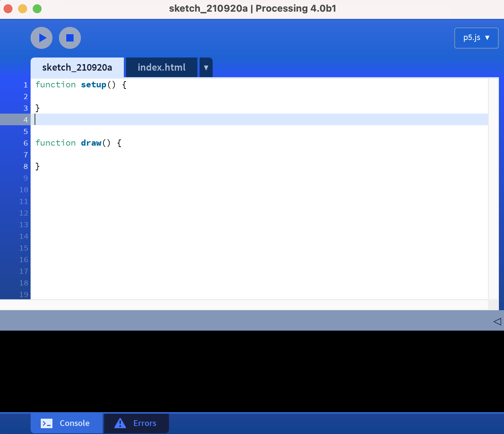504x434 pixels.
Task: Click inside the black console output area
Action: click(251, 371)
